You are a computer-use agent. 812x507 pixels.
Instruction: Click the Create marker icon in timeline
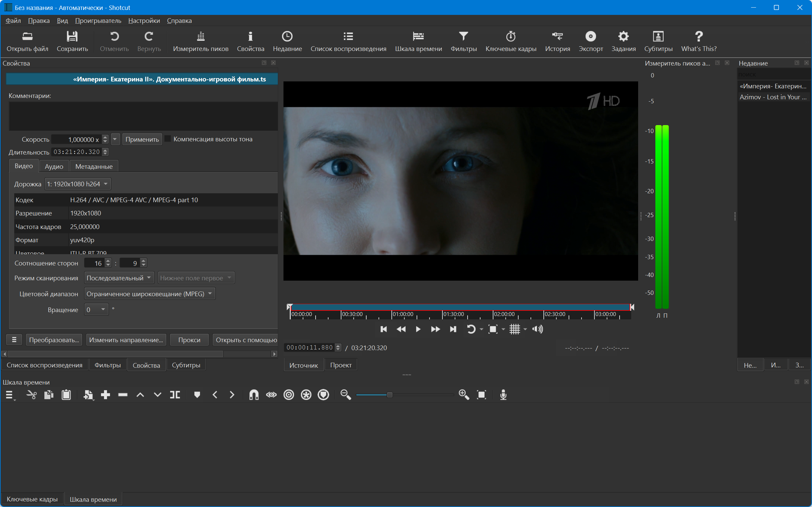click(197, 395)
